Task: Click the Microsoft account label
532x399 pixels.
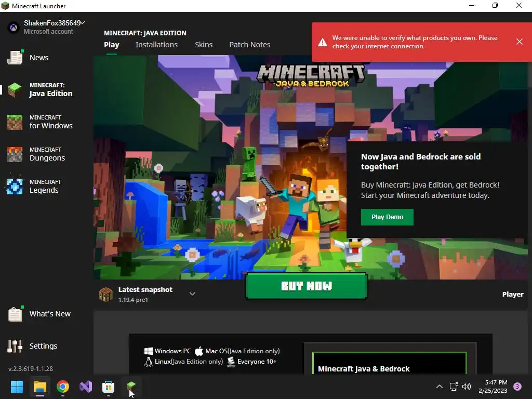Action: tap(48, 32)
